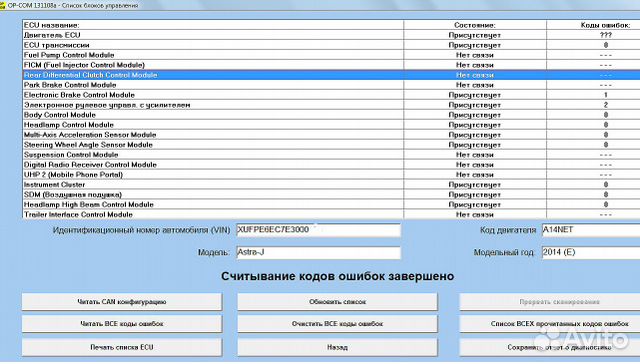Select Headlamp Control Module row
640x364 pixels.
click(331, 125)
